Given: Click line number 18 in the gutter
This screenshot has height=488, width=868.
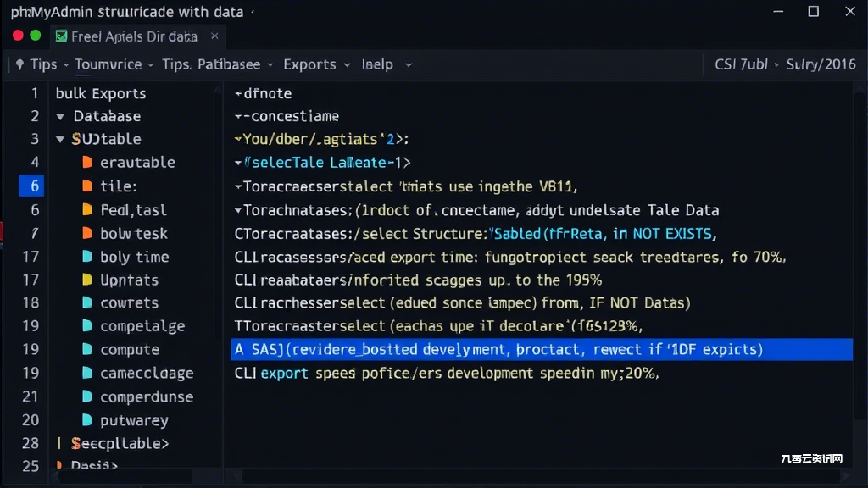Looking at the screenshot, I should [x=31, y=302].
